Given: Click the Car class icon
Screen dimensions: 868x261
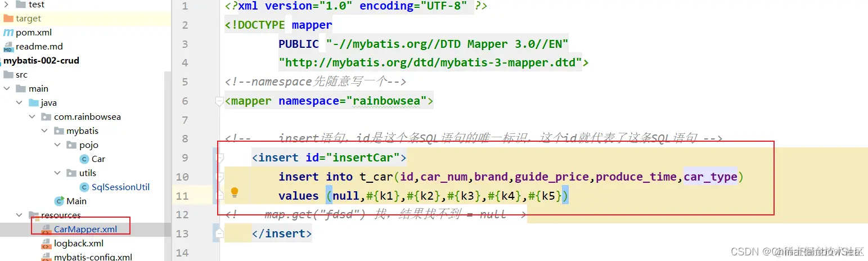Looking at the screenshot, I should (85, 159).
